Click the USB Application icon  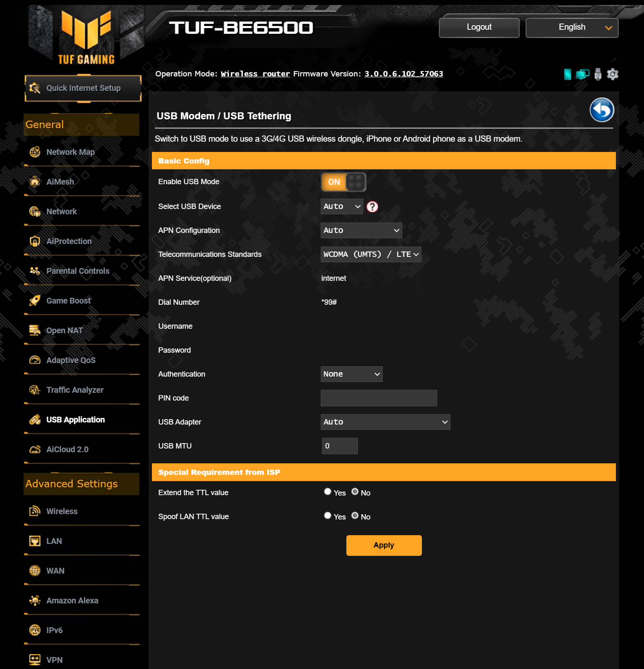point(35,420)
